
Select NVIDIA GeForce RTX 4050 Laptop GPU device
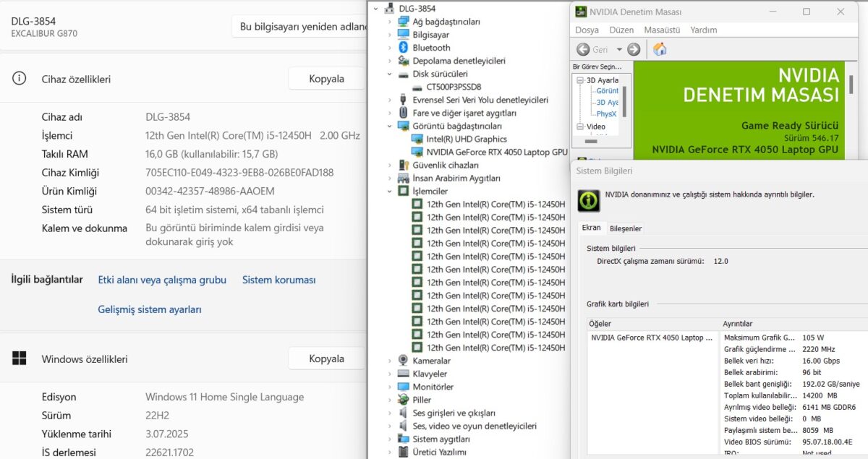pyautogui.click(x=496, y=152)
